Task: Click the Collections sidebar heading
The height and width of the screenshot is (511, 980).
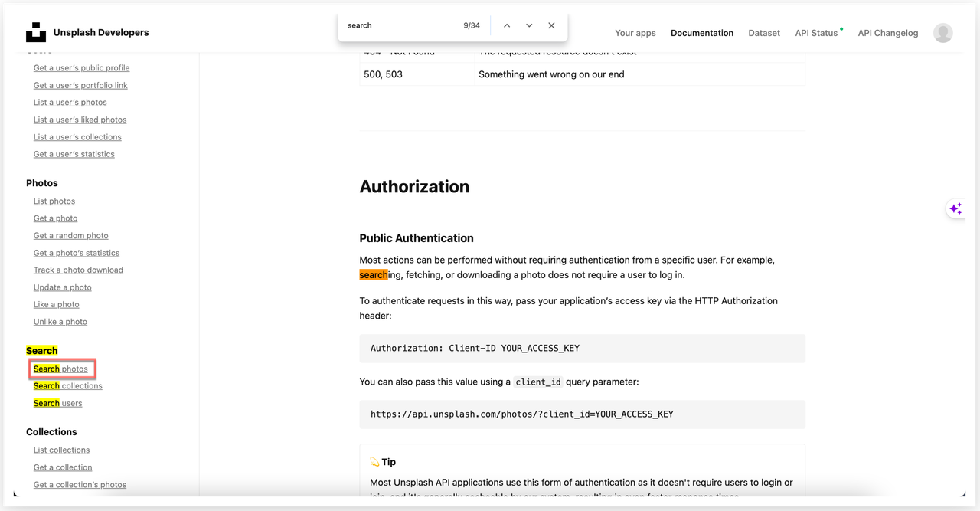Action: (51, 432)
